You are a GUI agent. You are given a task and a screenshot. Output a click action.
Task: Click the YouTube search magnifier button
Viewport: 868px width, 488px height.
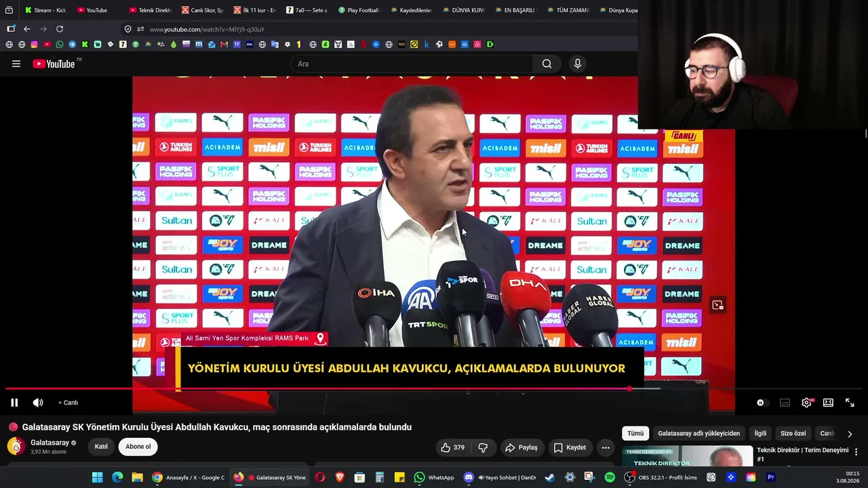[547, 64]
